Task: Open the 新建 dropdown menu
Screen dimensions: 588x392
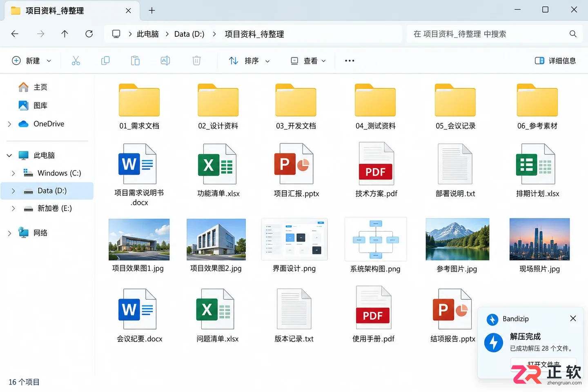Action: [x=32, y=61]
